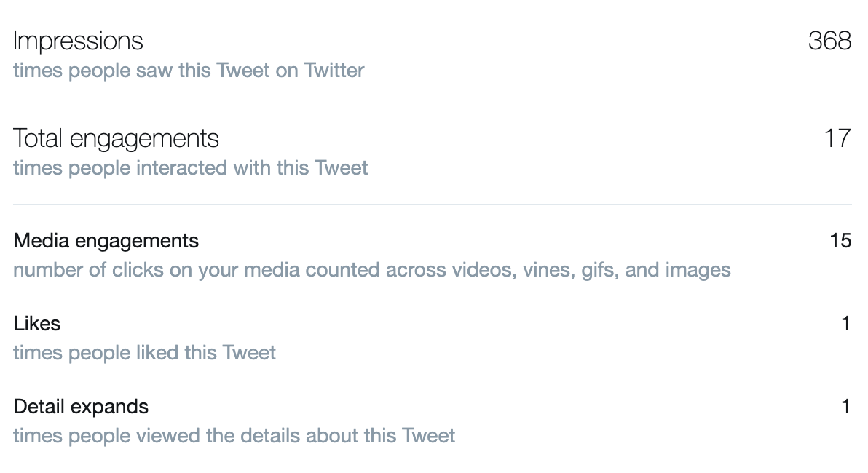Screen dimensions: 868x473
Task: Click the Detail expands label
Action: pos(81,407)
